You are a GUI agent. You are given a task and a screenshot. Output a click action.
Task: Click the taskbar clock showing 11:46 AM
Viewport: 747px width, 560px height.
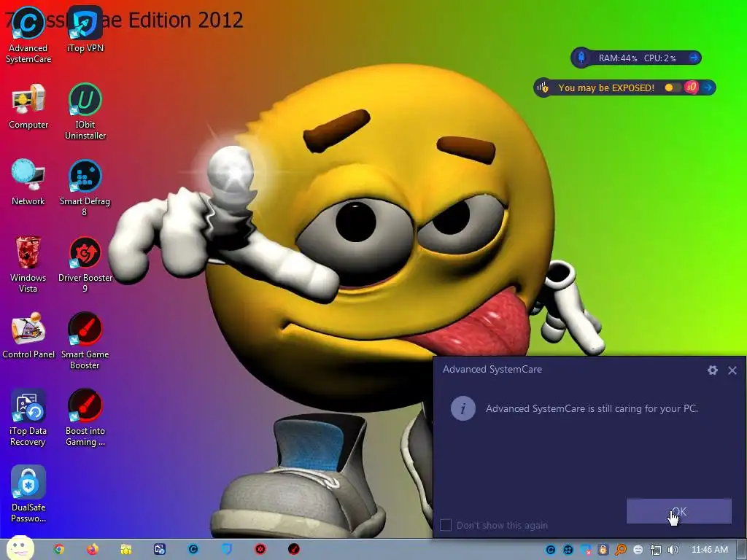(709, 550)
